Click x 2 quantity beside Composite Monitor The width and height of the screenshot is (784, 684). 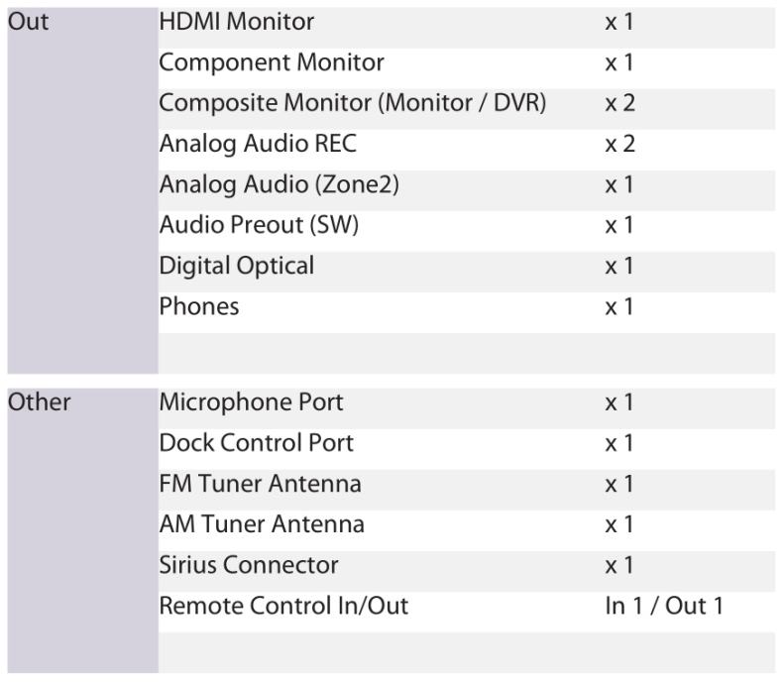click(x=620, y=103)
